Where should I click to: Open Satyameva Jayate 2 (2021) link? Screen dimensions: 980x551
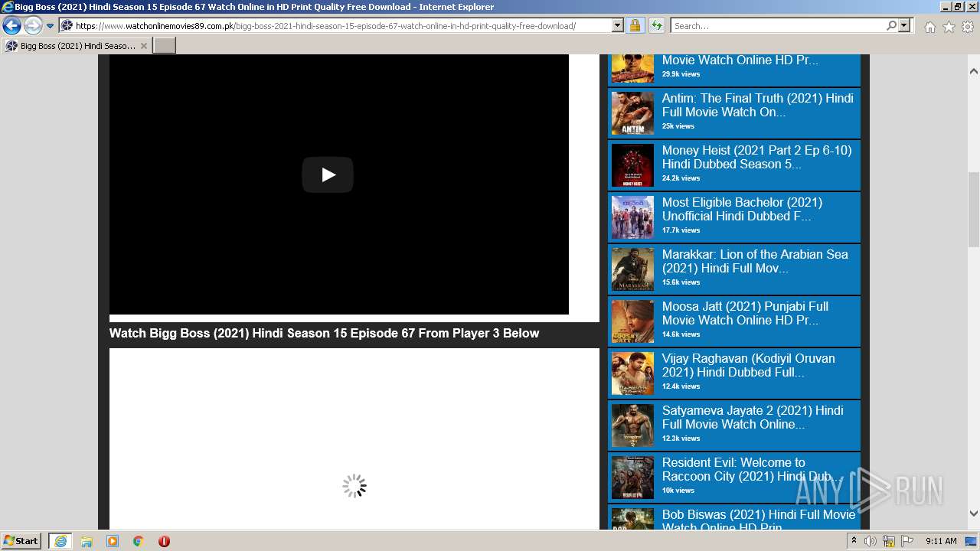(x=753, y=417)
